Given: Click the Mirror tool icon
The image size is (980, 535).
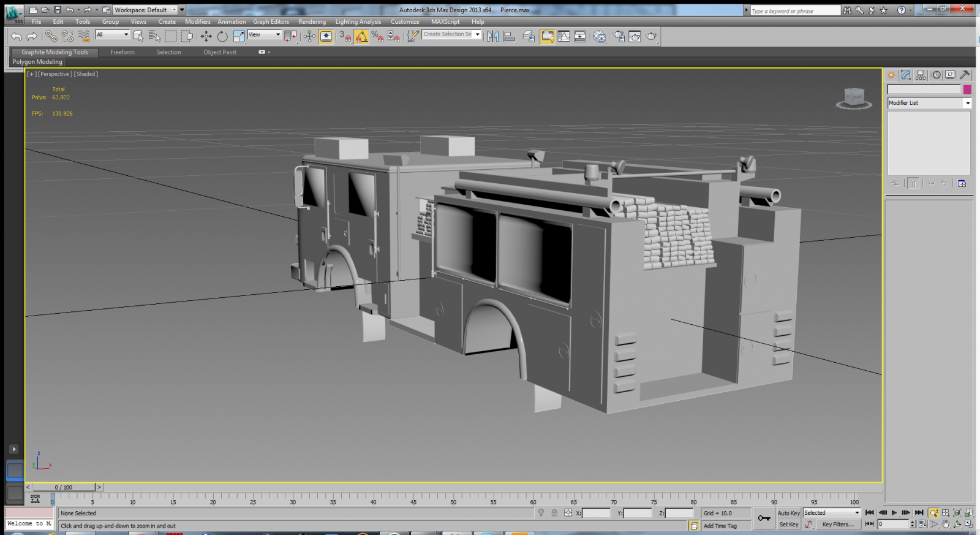Looking at the screenshot, I should 492,37.
